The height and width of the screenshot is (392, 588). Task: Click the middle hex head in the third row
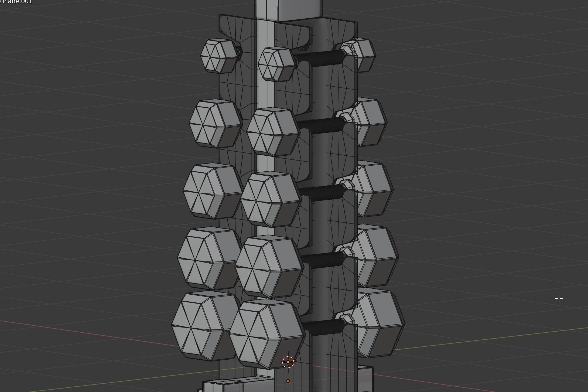click(x=271, y=199)
